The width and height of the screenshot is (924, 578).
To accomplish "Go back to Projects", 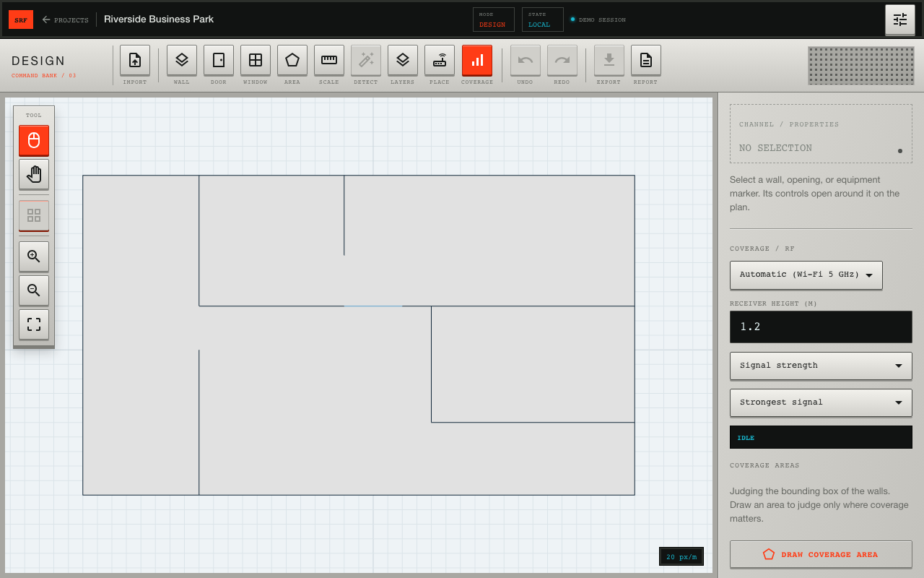I will pyautogui.click(x=66, y=20).
